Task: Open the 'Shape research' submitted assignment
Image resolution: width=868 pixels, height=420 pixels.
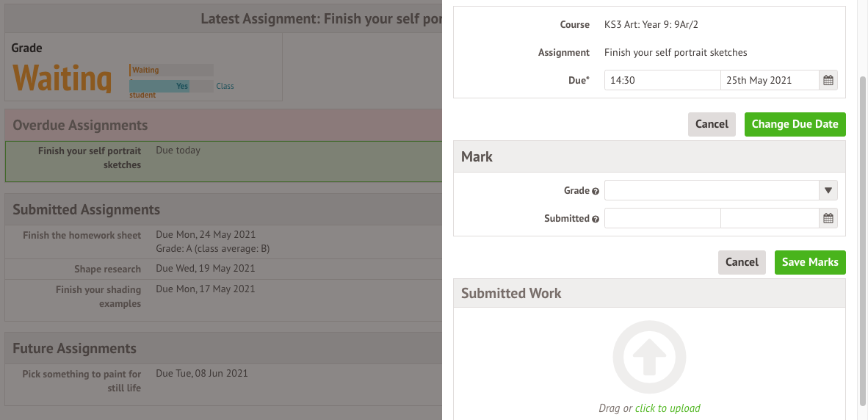Action: pos(107,269)
